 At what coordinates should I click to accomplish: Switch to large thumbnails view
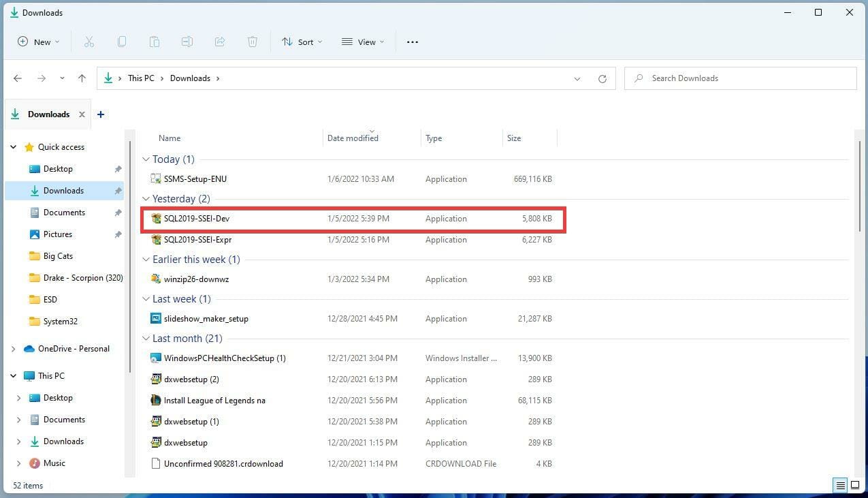[x=856, y=485]
